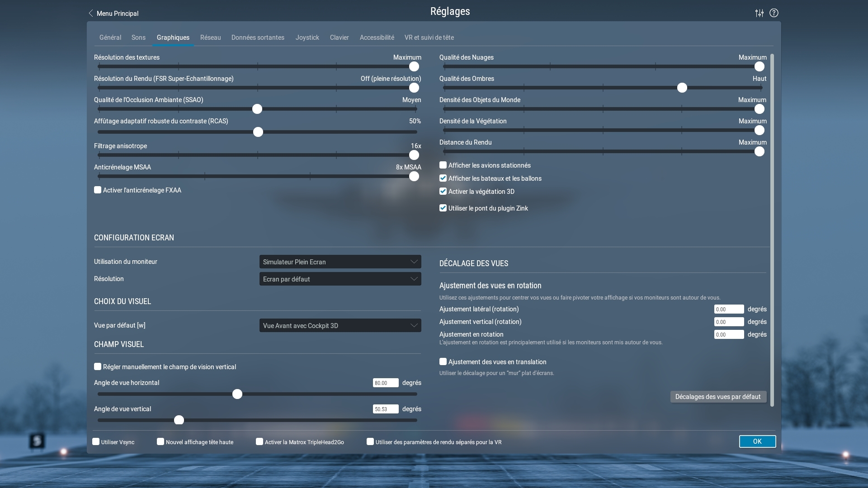Image resolution: width=868 pixels, height=488 pixels.
Task: Enable Activer l'anticrénelage FXAA
Action: tap(98, 190)
